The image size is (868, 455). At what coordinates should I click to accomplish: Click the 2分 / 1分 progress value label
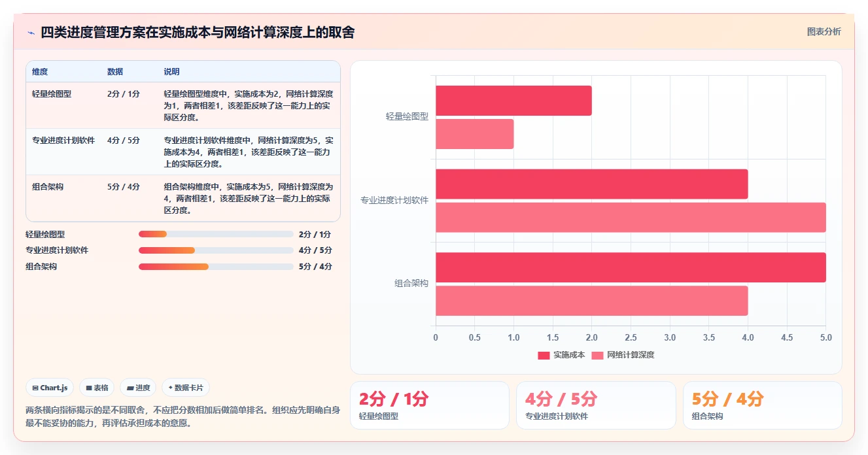point(315,234)
